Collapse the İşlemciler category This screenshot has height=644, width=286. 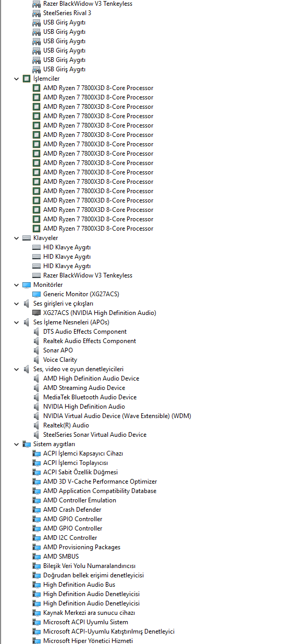pos(16,79)
